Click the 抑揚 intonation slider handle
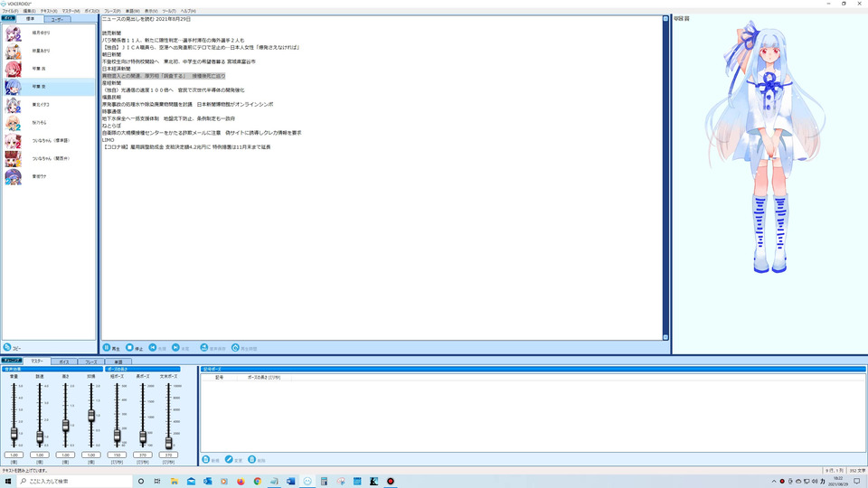 coord(91,416)
